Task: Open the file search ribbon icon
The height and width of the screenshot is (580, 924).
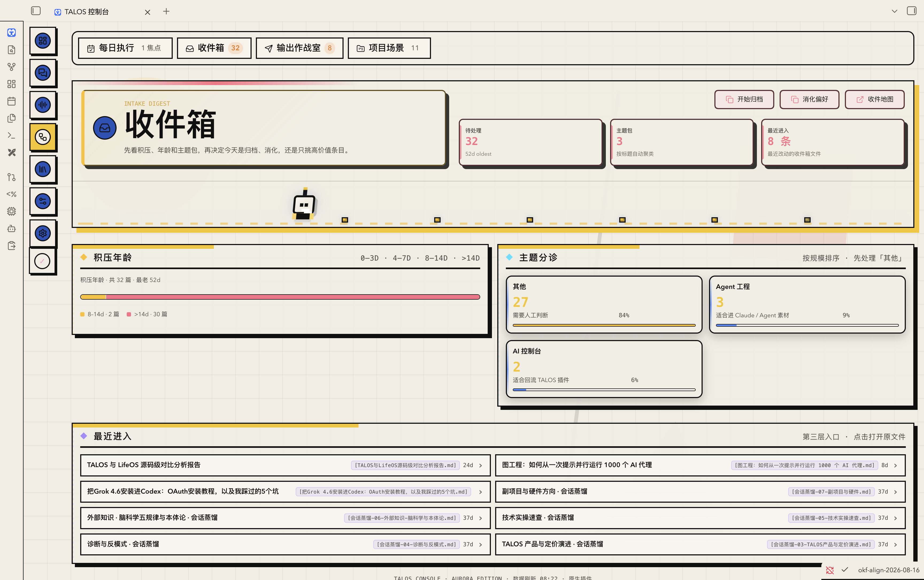Action: point(11,50)
